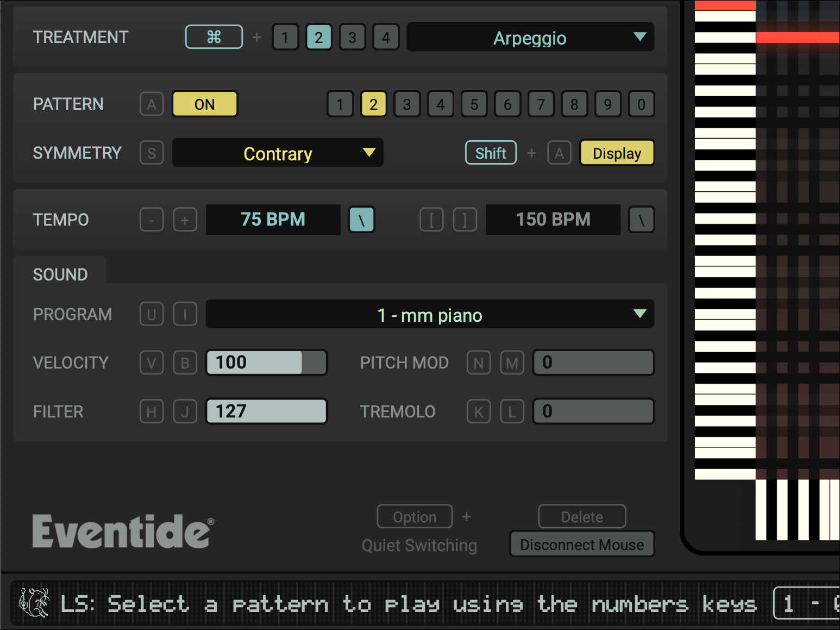Screen dimensions: 840x630
Task: Toggle the Display button in Symmetry row
Action: (617, 153)
